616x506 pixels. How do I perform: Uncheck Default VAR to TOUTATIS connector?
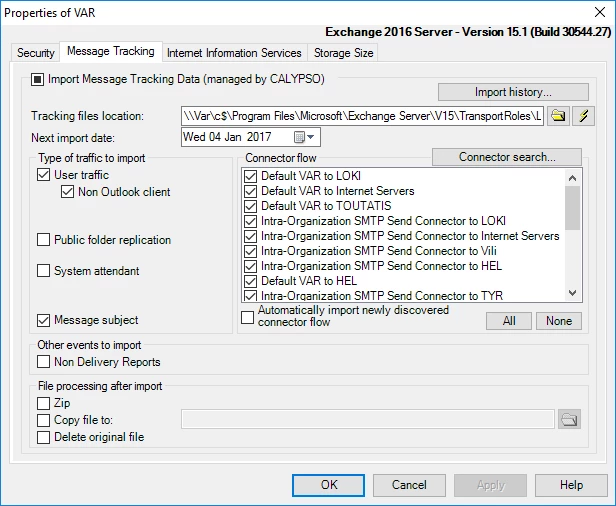click(250, 206)
